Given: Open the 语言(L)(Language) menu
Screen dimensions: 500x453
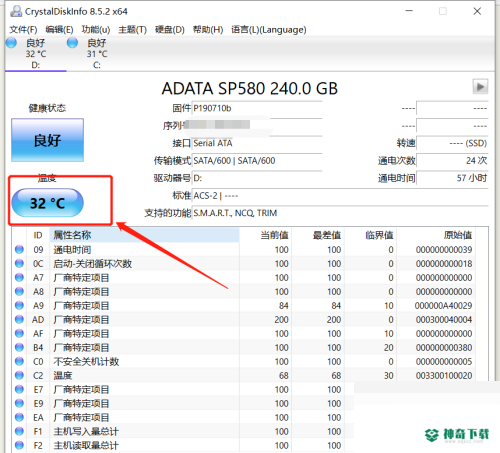Looking at the screenshot, I should (269, 30).
